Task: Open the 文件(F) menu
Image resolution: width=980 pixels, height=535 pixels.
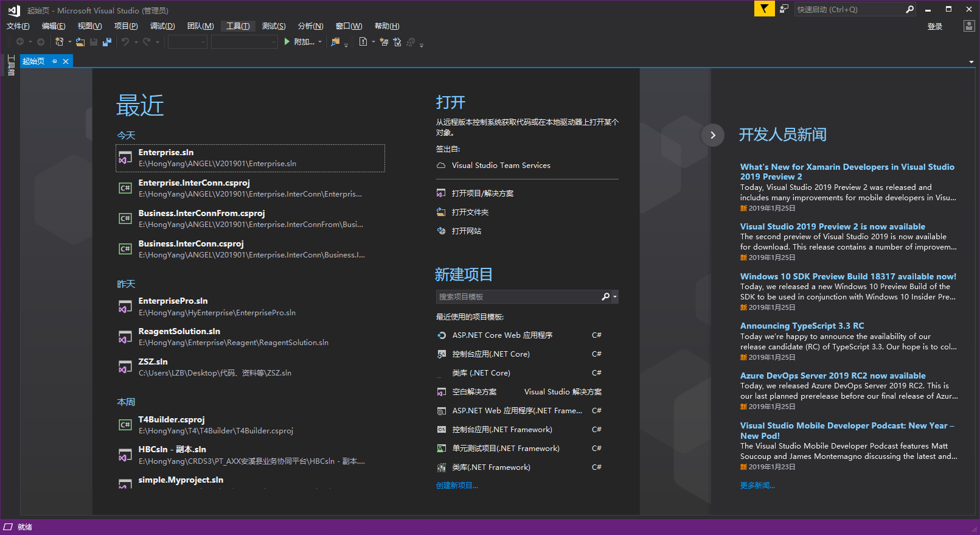Action: [18, 26]
